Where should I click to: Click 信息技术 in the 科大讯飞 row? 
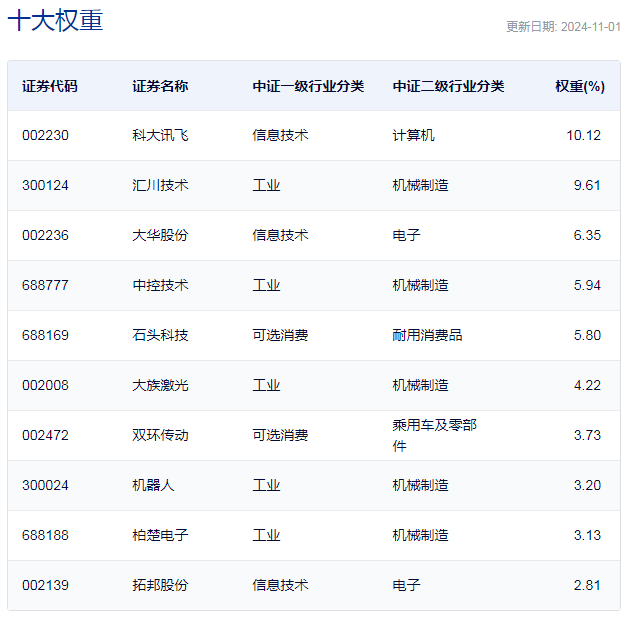coord(280,135)
